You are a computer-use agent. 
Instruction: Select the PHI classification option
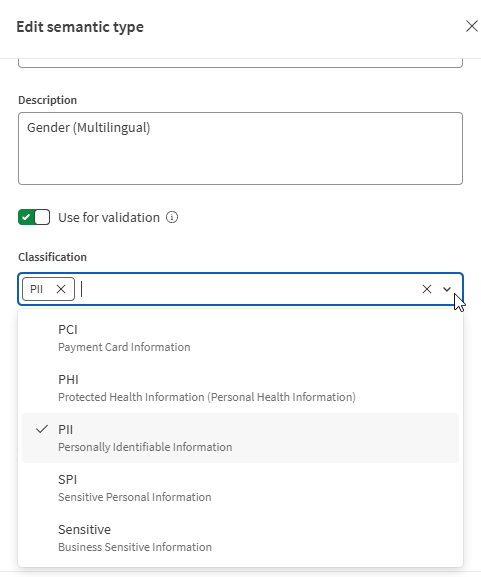[240, 388]
